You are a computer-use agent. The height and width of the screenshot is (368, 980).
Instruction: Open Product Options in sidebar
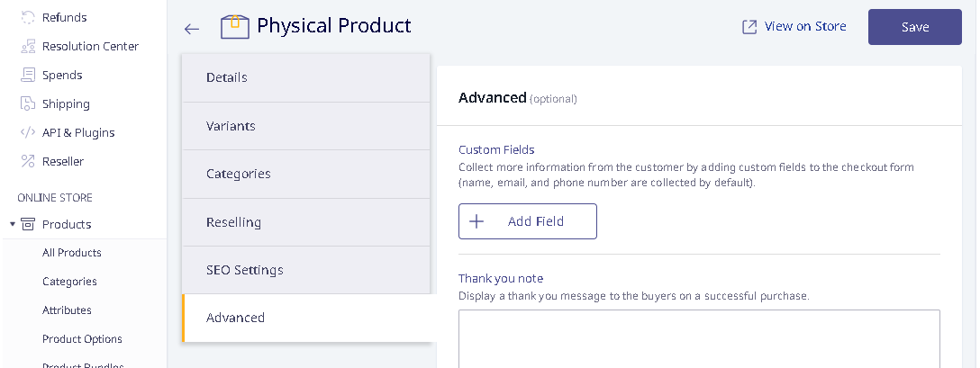[x=82, y=338]
